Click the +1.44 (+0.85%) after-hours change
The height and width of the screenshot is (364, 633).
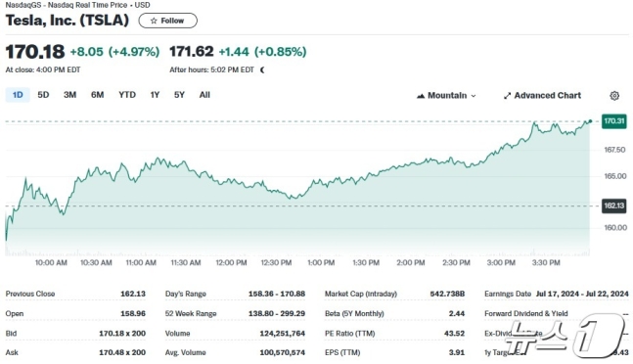pyautogui.click(x=262, y=52)
